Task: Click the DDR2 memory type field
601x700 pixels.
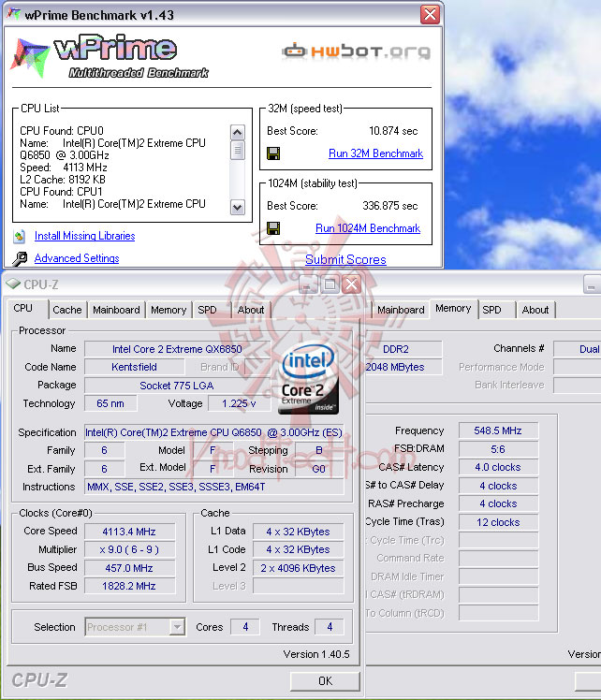Action: 403,349
